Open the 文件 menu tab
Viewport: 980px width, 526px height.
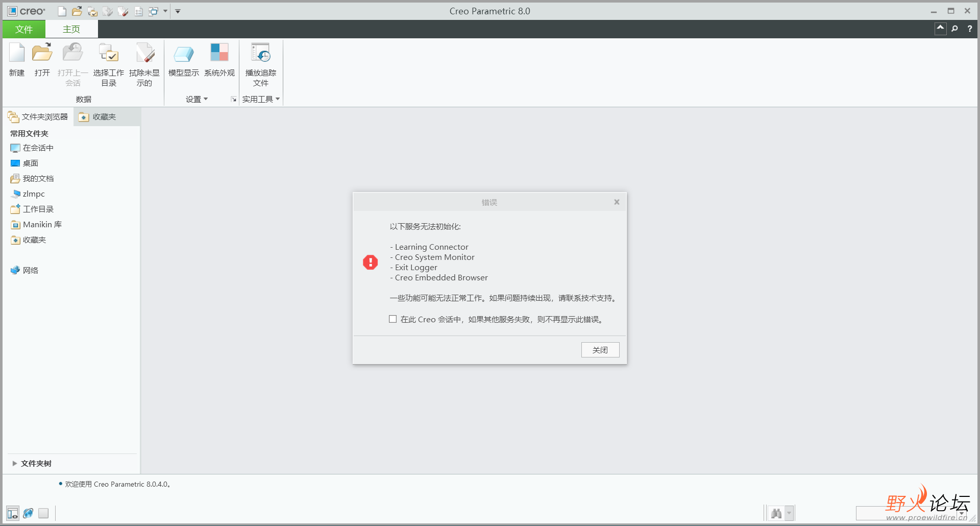point(24,29)
